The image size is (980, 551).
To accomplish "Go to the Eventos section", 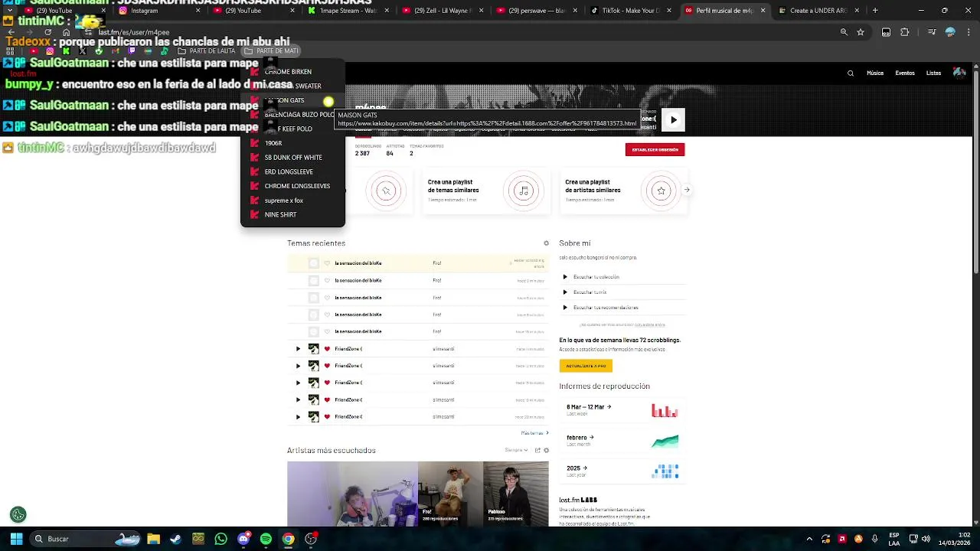I will [x=905, y=73].
